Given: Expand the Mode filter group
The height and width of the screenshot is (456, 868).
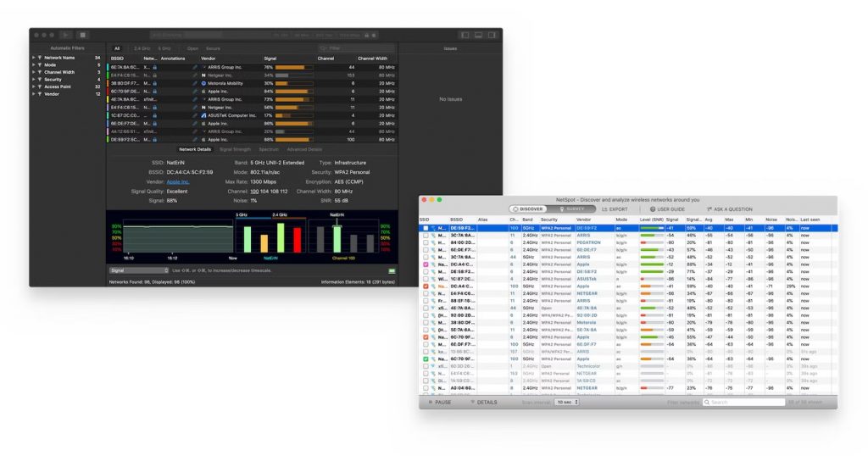Looking at the screenshot, I should [x=34, y=64].
